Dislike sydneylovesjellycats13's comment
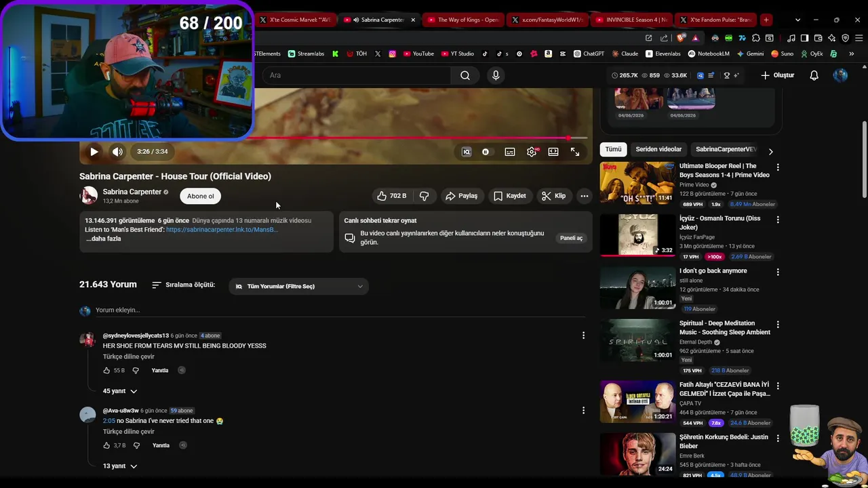Screen dimensions: 868x488 [x=136, y=371]
